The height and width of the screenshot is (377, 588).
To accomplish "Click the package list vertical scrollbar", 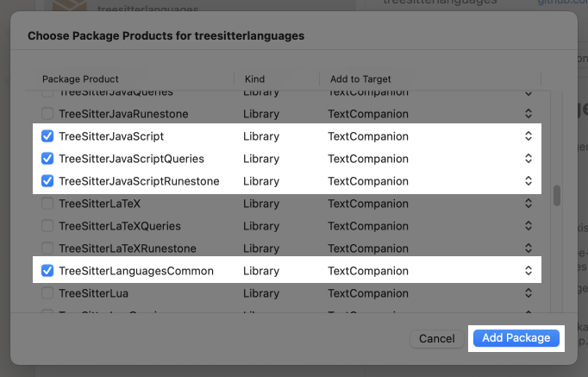I will click(557, 195).
